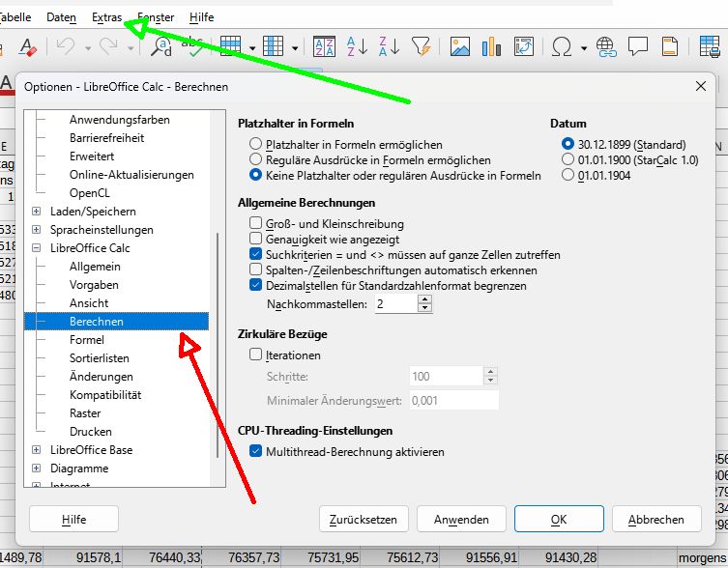Select the Ansicht options page
728x568 pixels.
pyautogui.click(x=89, y=303)
